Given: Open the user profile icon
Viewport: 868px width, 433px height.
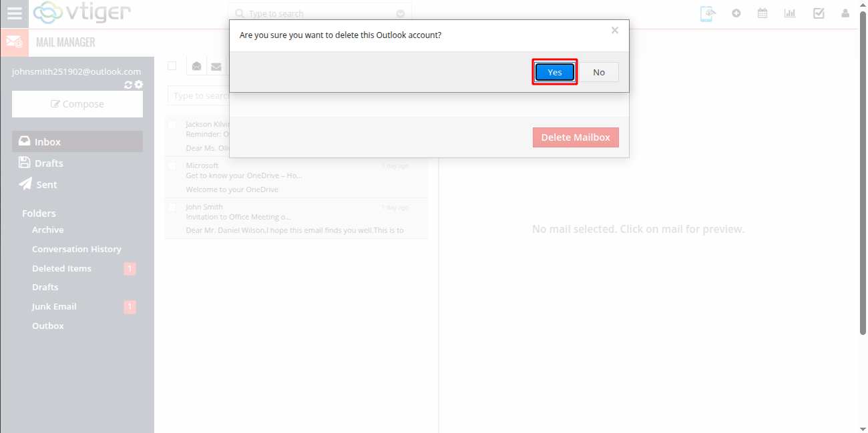Looking at the screenshot, I should click(x=845, y=13).
